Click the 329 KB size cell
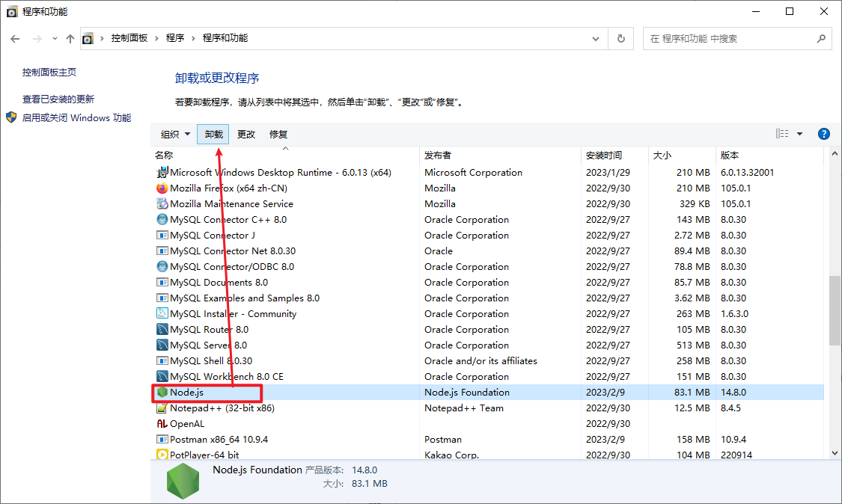 point(695,203)
